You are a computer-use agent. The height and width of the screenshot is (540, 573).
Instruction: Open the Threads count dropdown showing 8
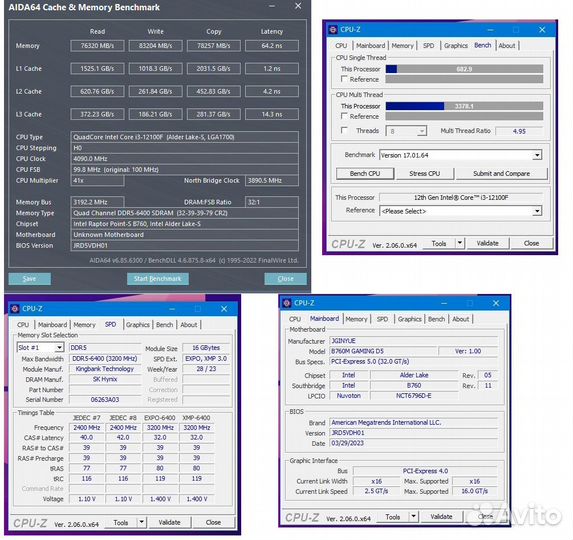(406, 131)
